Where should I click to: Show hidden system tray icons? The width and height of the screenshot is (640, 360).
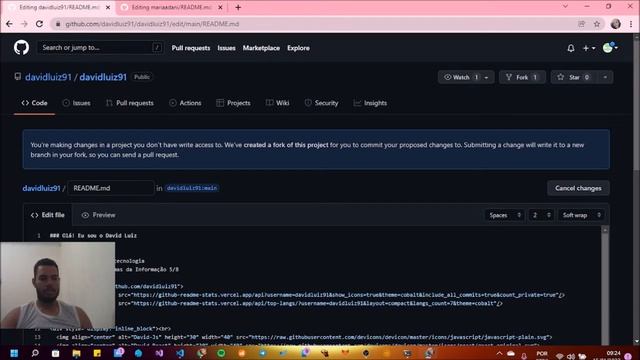click(499, 353)
